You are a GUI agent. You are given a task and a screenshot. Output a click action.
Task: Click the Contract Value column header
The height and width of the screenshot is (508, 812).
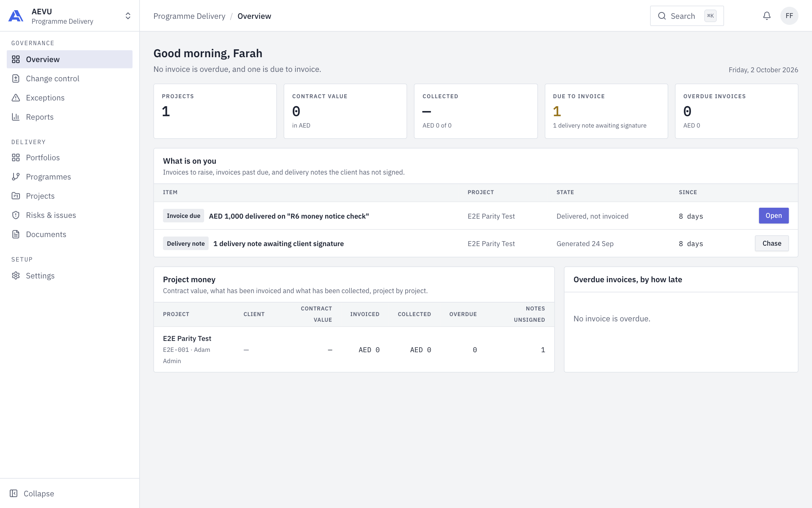tap(317, 314)
